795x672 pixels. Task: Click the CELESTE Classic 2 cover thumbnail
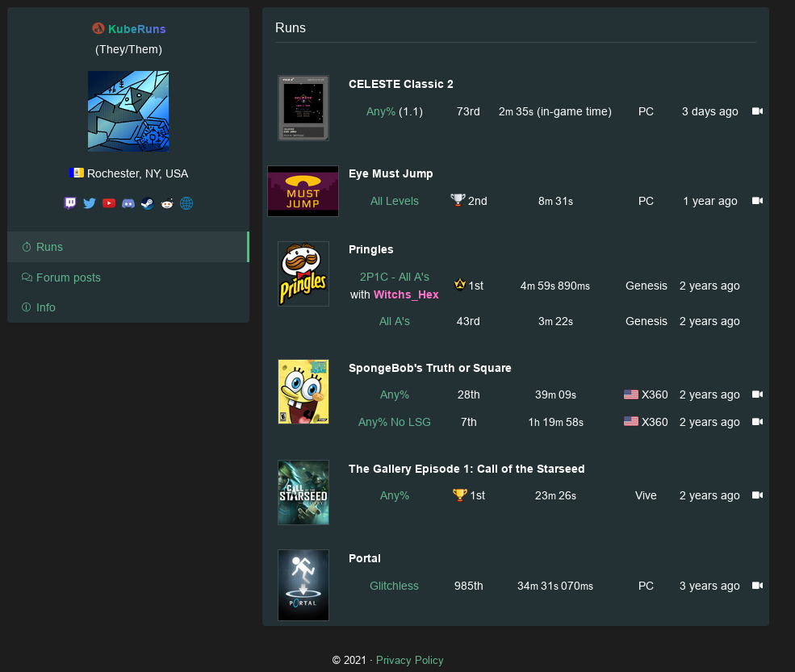(x=303, y=108)
